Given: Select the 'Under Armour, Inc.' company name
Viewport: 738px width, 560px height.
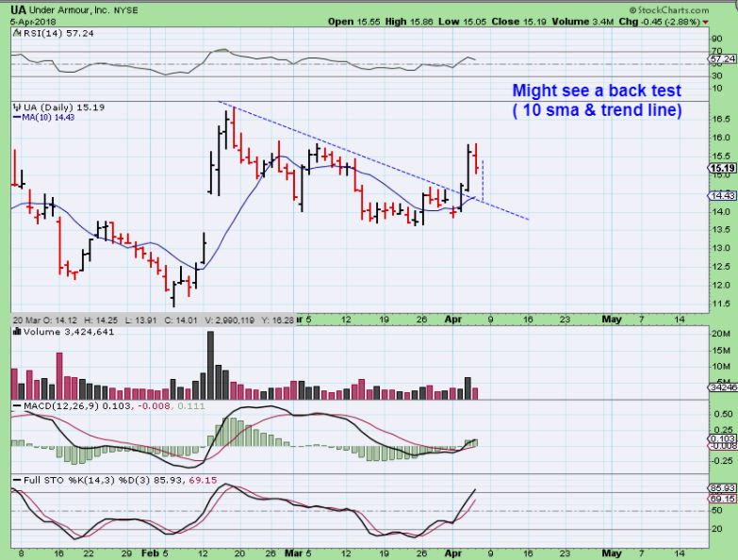Looking at the screenshot, I should click(69, 9).
